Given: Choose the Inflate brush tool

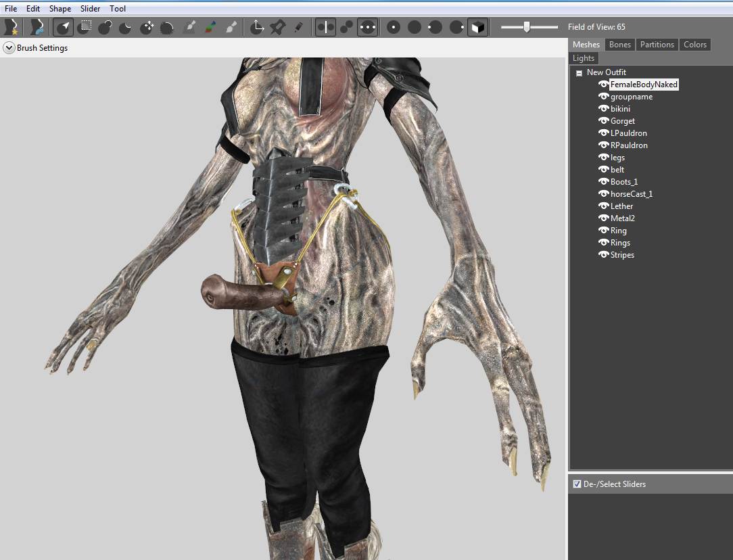Looking at the screenshot, I should point(105,27).
